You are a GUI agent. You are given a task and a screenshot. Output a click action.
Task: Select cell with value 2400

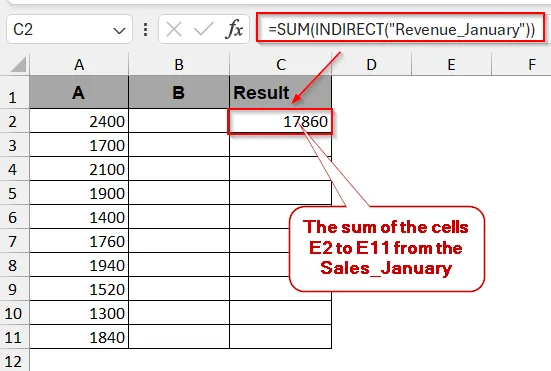(79, 121)
